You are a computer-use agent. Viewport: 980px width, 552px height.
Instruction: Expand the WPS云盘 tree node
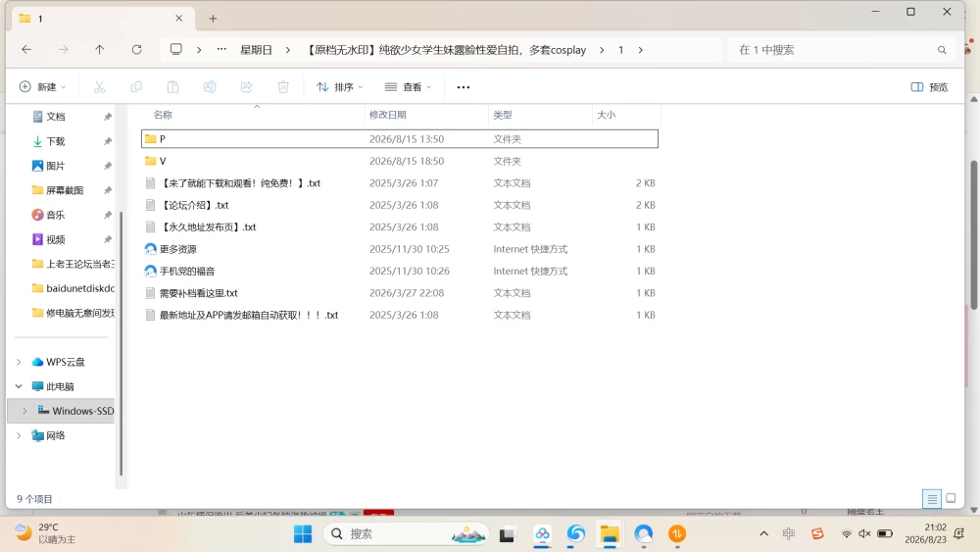19,362
